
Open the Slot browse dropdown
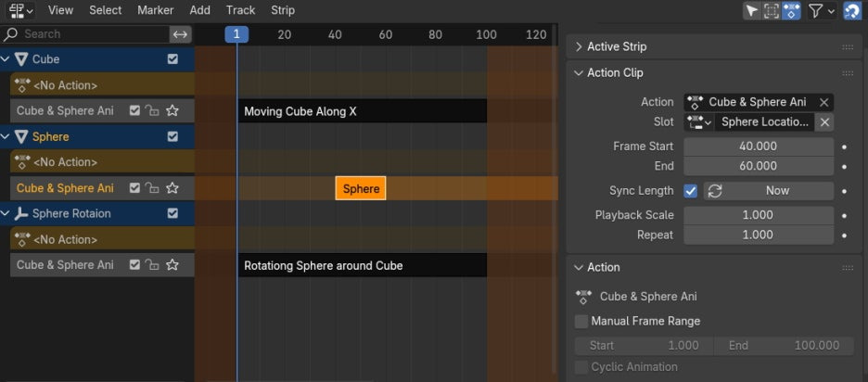[699, 122]
